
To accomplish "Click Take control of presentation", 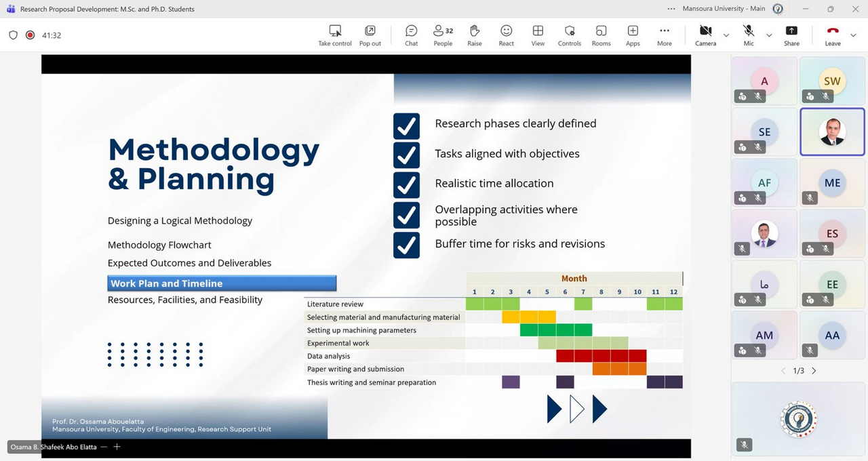I will click(335, 35).
